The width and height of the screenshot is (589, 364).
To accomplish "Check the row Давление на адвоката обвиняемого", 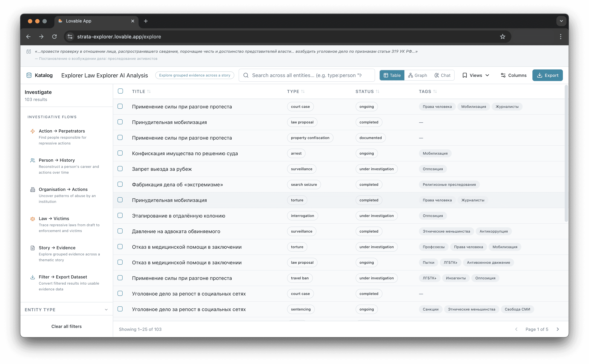I will coord(120,231).
